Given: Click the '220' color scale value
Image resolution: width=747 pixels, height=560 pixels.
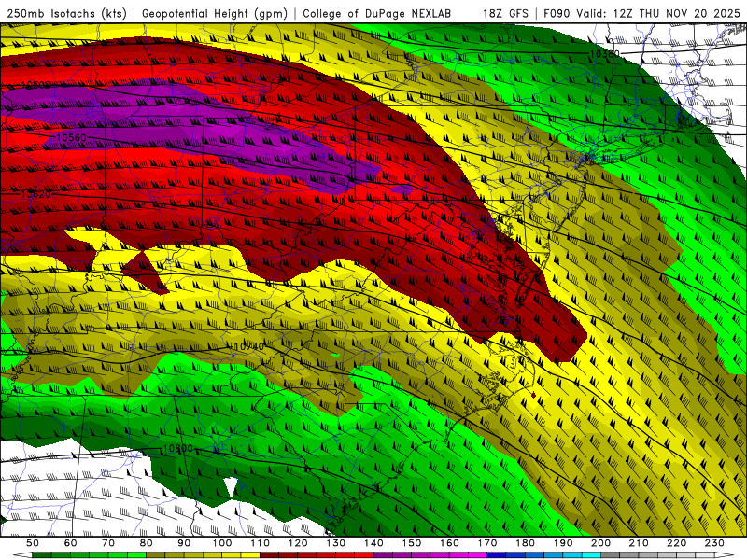Looking at the screenshot, I should tap(676, 543).
